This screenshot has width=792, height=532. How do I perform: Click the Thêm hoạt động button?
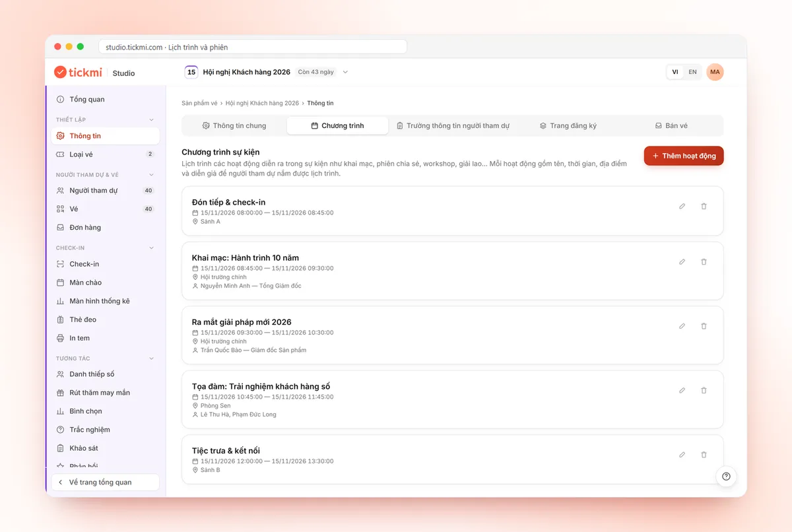click(684, 156)
